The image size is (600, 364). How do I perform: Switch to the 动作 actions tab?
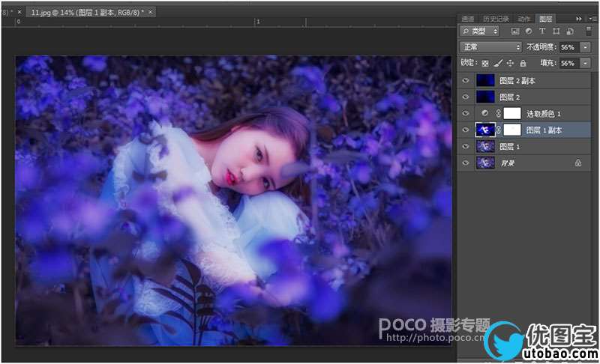[523, 19]
